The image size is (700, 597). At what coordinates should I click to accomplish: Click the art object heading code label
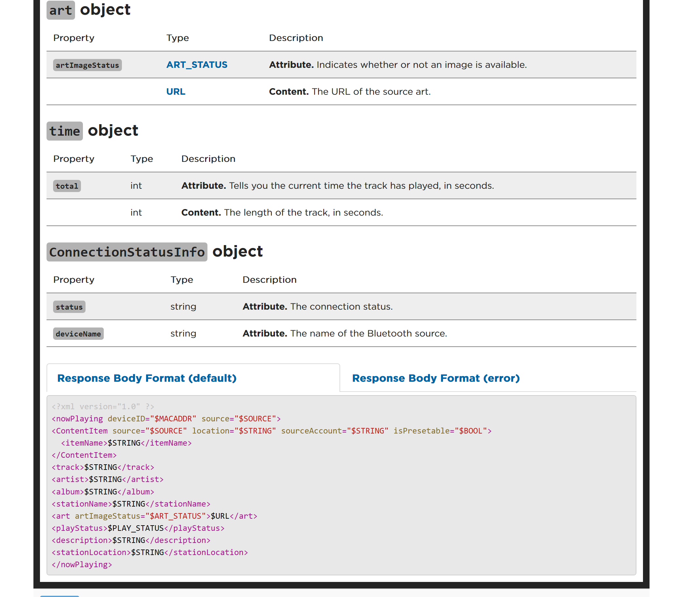(61, 10)
